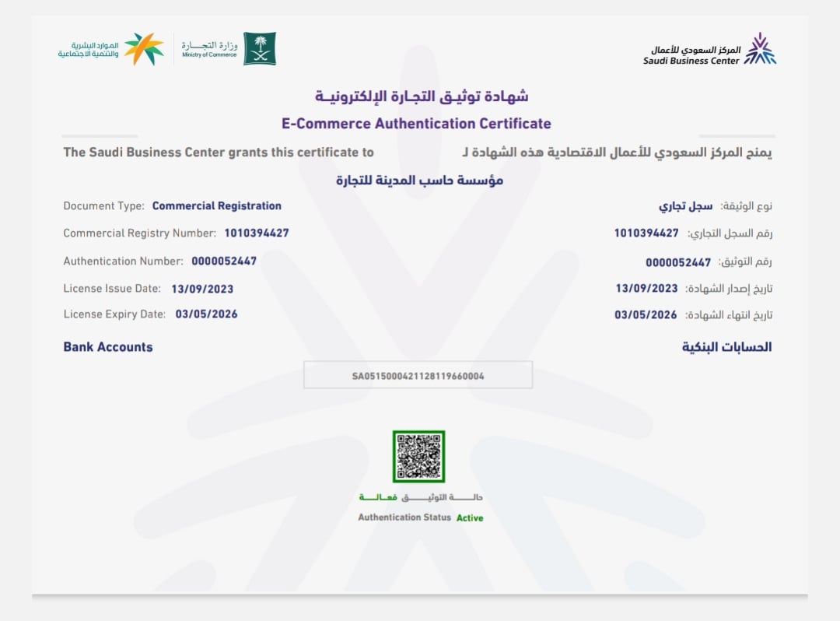Click the Arabic certificate title heading
Screen dimensions: 840x621
422,96
